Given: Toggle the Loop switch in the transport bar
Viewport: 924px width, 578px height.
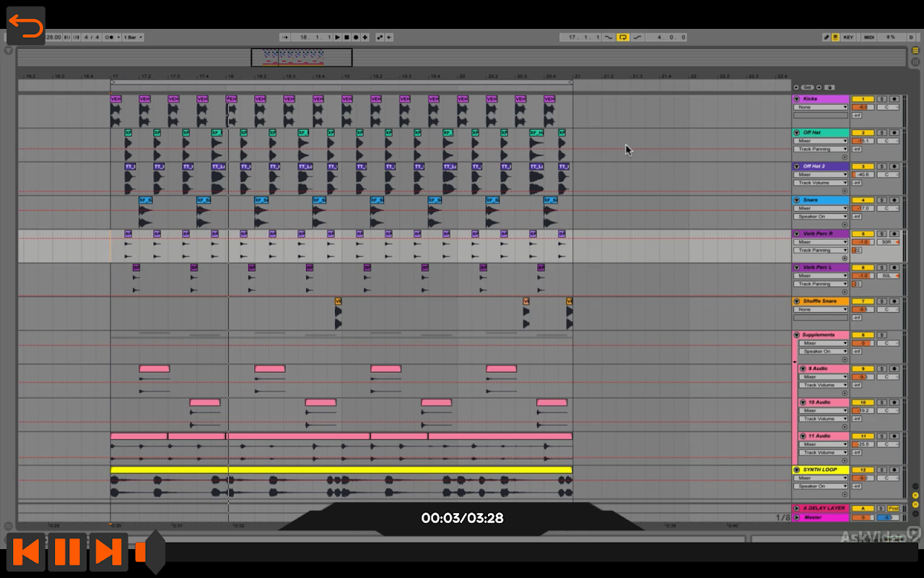Looking at the screenshot, I should click(622, 37).
